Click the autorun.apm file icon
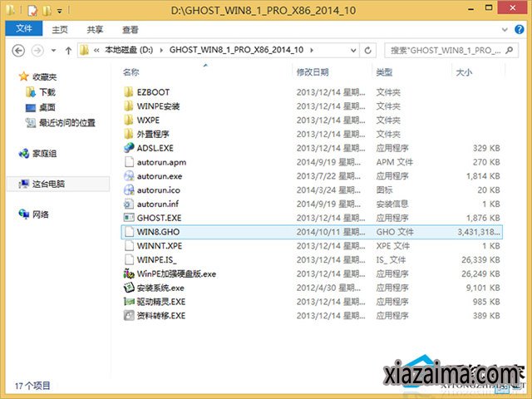Viewport: 532px width, 399px height. [x=129, y=162]
